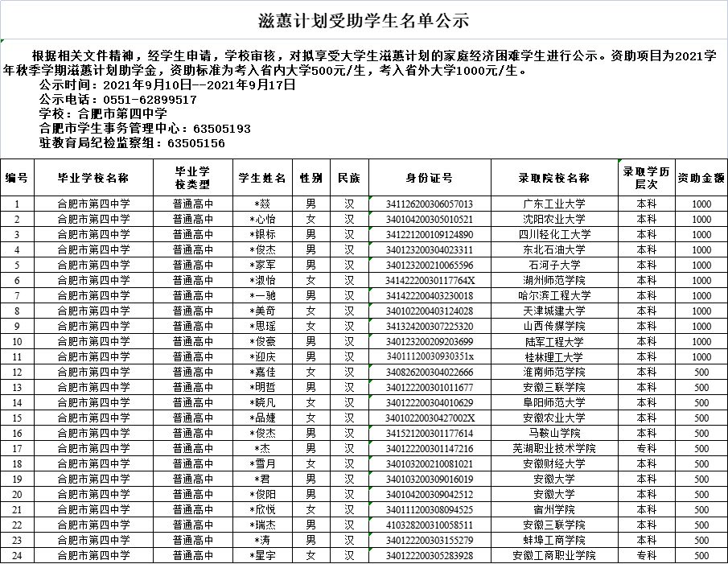The image size is (728, 564).
Task: Select ID number 34142220030117764X
Action: [430, 281]
